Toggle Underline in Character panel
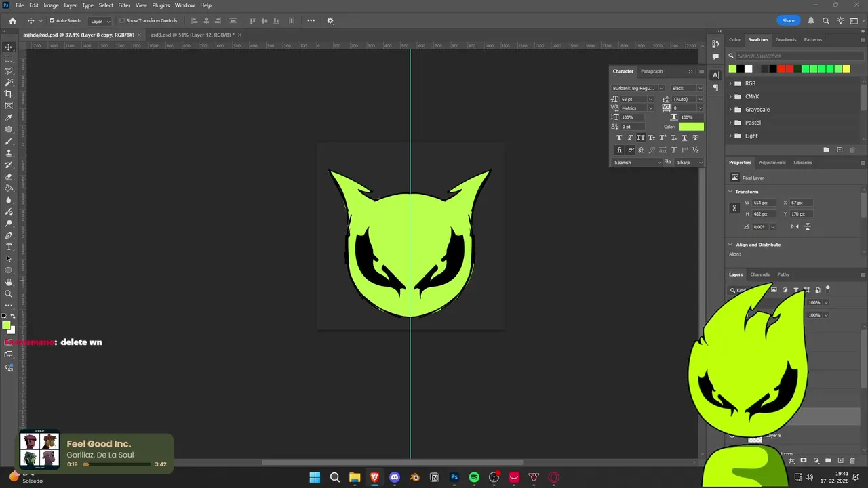This screenshot has width=868, height=488. click(x=684, y=138)
